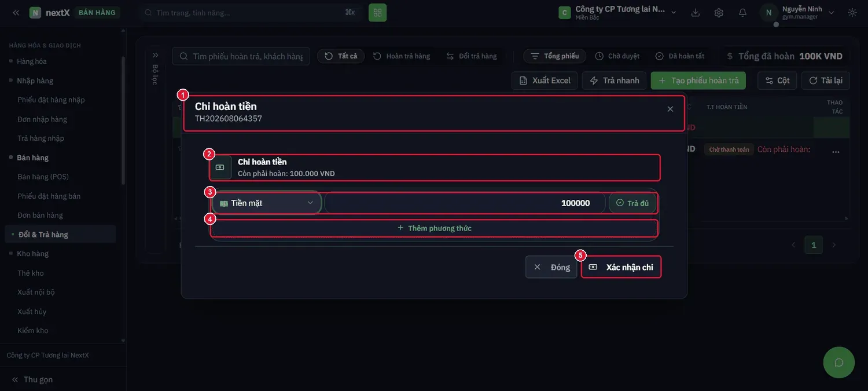This screenshot has width=868, height=391.
Task: Click Tạo phiếu hoàn trả button
Action: pos(698,81)
